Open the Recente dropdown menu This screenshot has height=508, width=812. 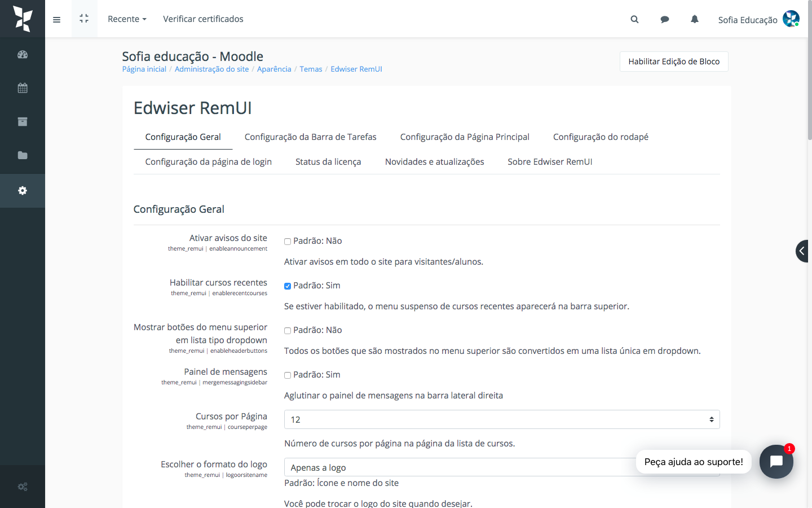(x=127, y=19)
